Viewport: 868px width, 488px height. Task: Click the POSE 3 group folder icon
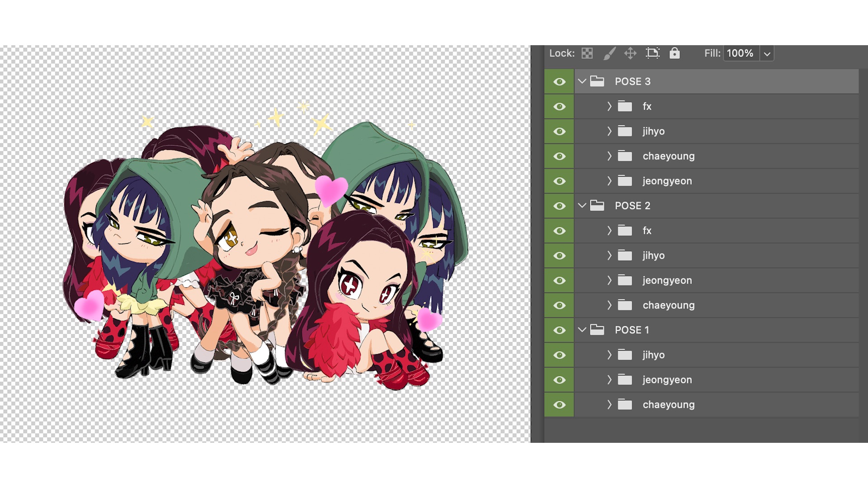point(597,81)
